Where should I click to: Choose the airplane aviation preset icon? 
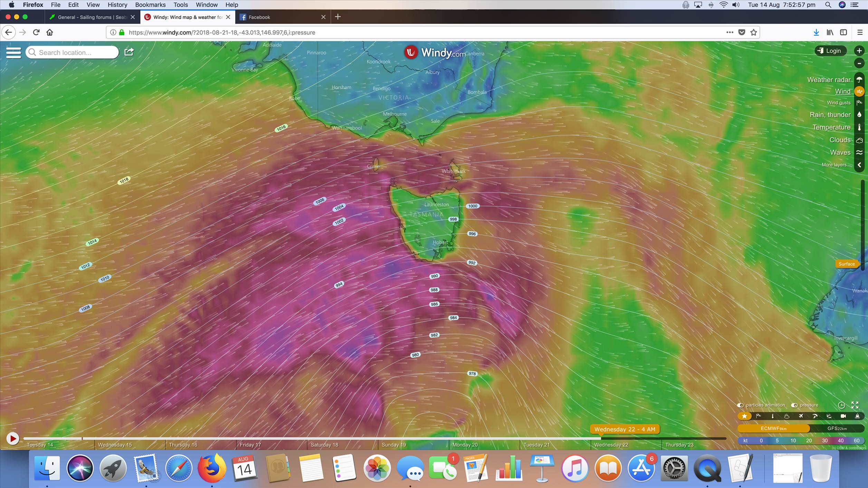pos(801,416)
